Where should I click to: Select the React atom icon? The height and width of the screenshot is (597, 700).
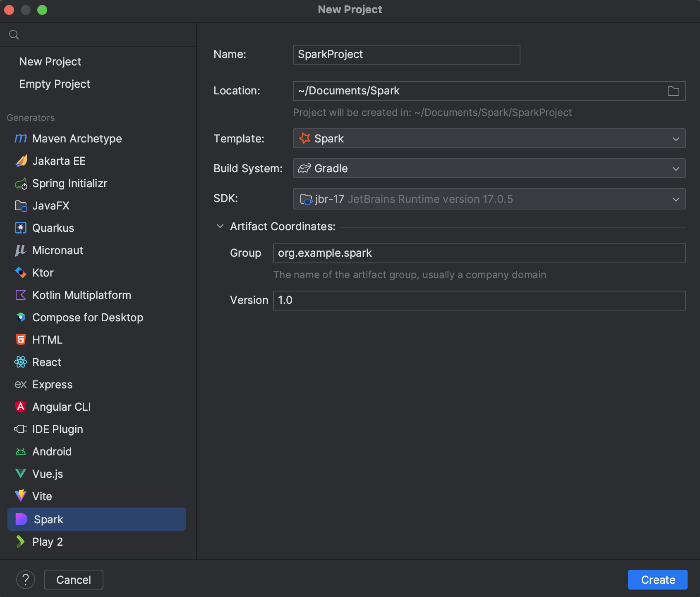click(x=21, y=362)
